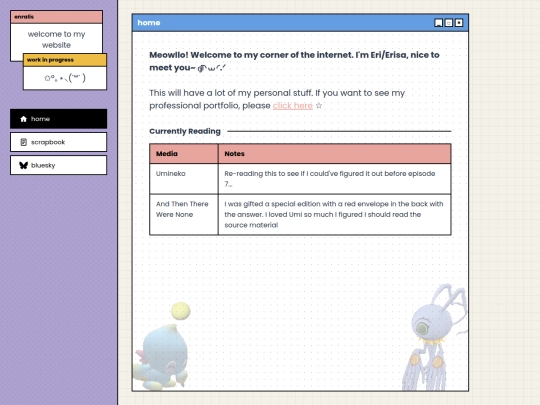Open the home navigation button
Viewport: 540px width, 405px height.
[x=59, y=119]
